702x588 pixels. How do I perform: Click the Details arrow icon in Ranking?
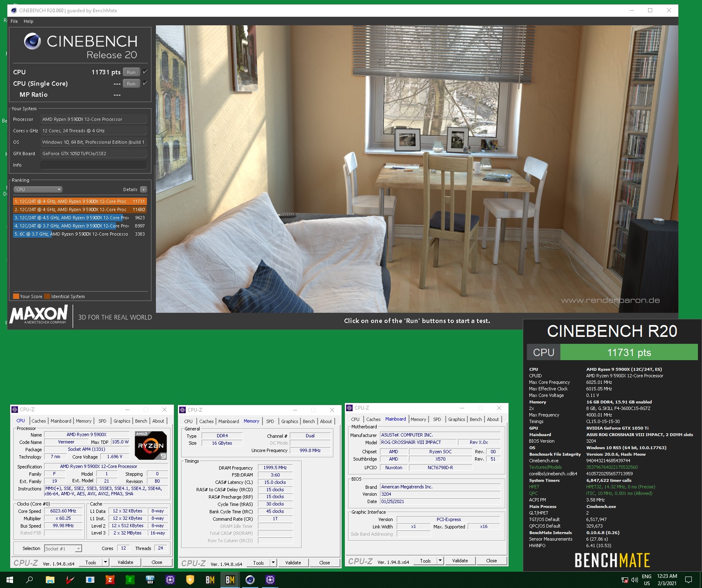[143, 189]
